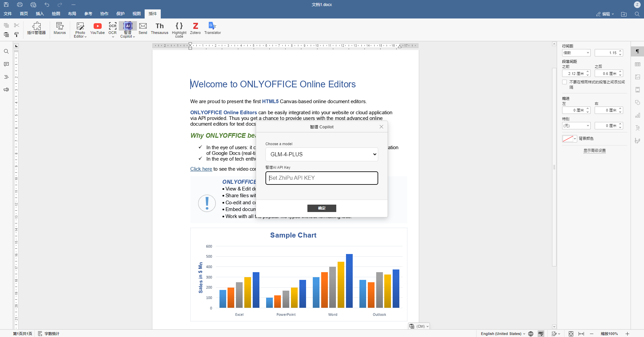Open the Macros plugin
Image resolution: width=644 pixels, height=337 pixels.
tap(60, 29)
